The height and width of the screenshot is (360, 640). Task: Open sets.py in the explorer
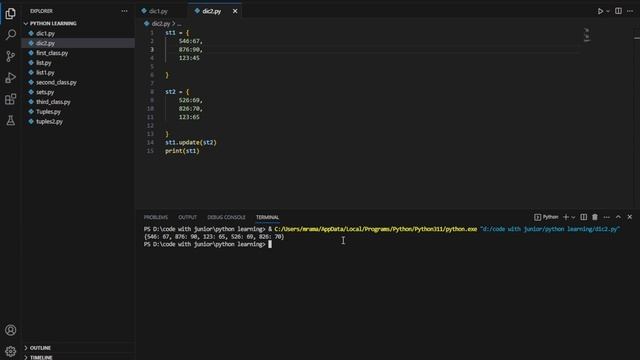[x=45, y=92]
